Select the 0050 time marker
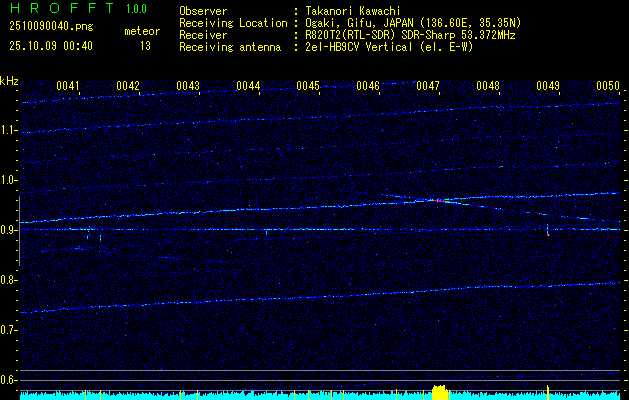 coord(608,86)
